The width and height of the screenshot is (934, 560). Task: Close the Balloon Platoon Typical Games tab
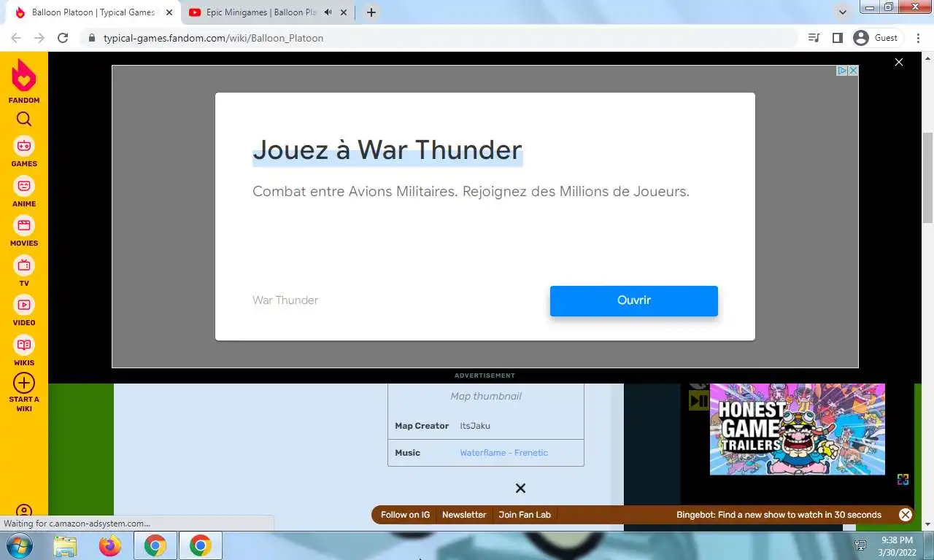click(x=169, y=12)
